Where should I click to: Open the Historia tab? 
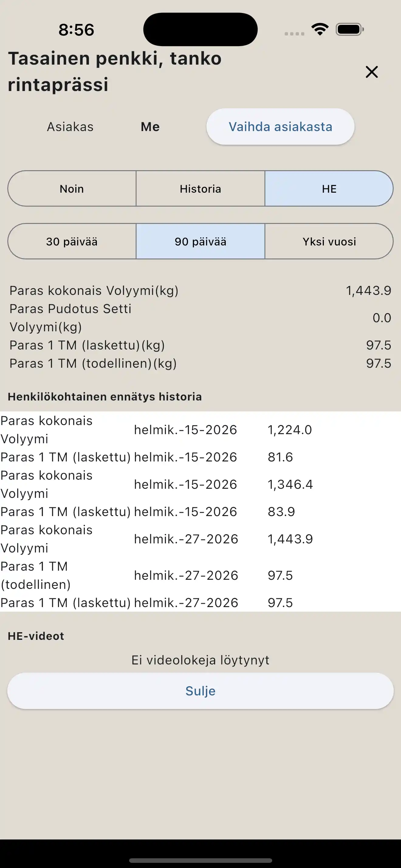coord(200,189)
